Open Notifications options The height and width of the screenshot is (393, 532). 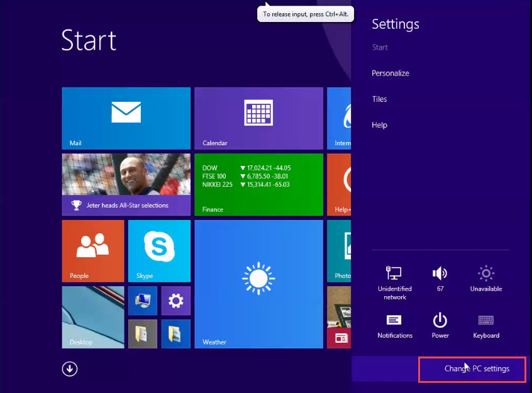(x=394, y=326)
